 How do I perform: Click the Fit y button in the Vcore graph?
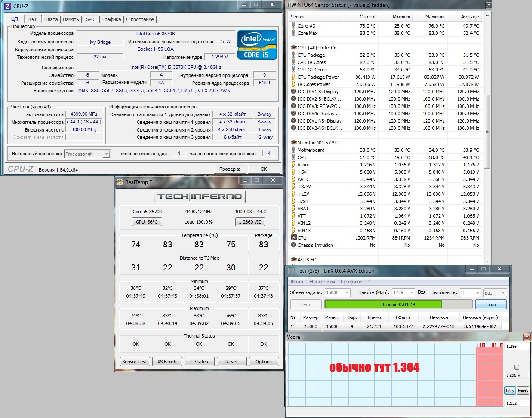click(510, 390)
